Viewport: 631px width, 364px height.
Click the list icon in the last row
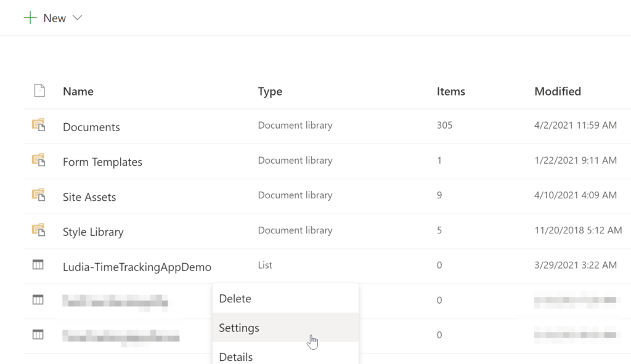38,335
